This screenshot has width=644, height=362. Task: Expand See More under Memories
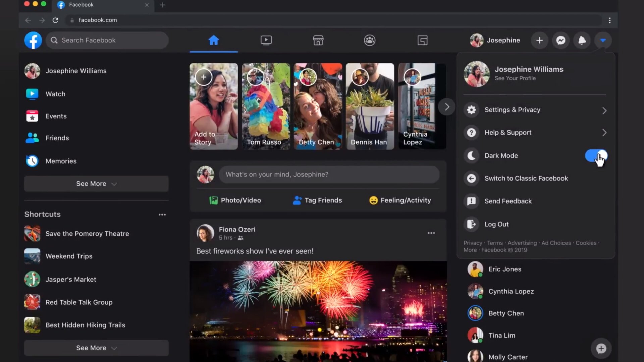(96, 184)
